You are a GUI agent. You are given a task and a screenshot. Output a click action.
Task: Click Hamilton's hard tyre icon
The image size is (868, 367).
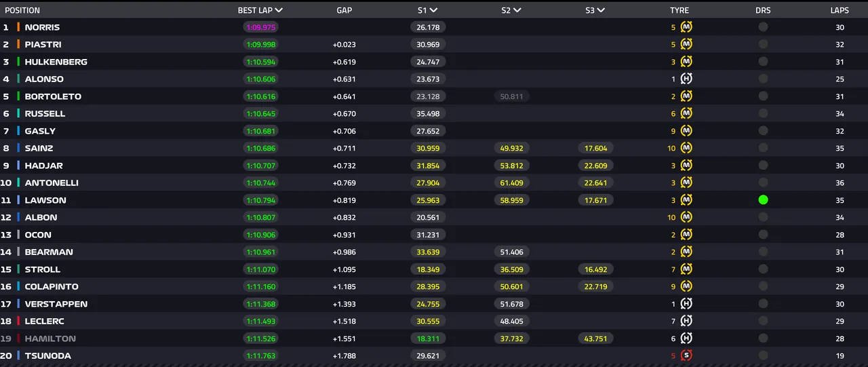point(686,339)
